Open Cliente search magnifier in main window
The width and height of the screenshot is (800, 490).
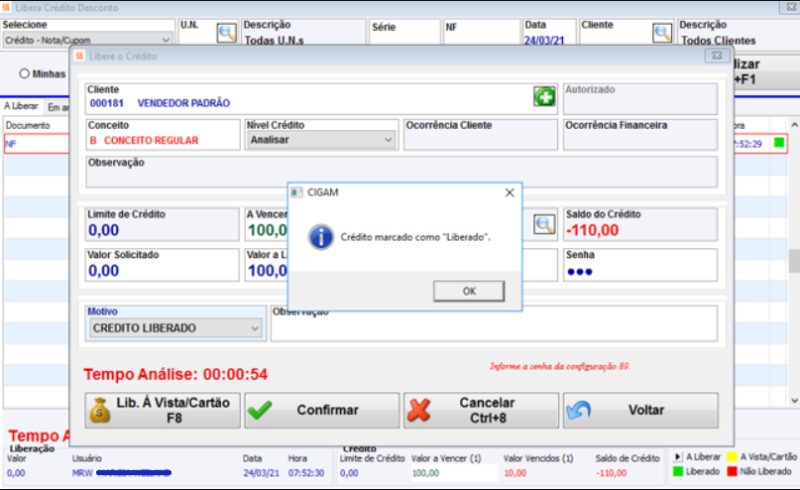click(662, 33)
